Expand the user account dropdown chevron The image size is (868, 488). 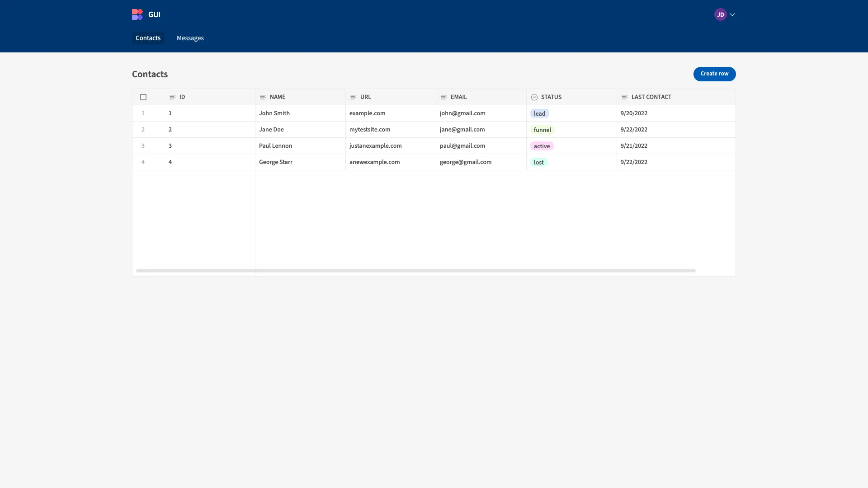click(732, 14)
